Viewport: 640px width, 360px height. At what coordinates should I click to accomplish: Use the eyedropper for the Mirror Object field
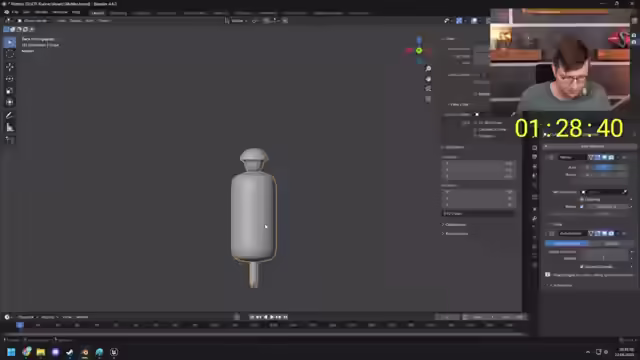pos(624,192)
